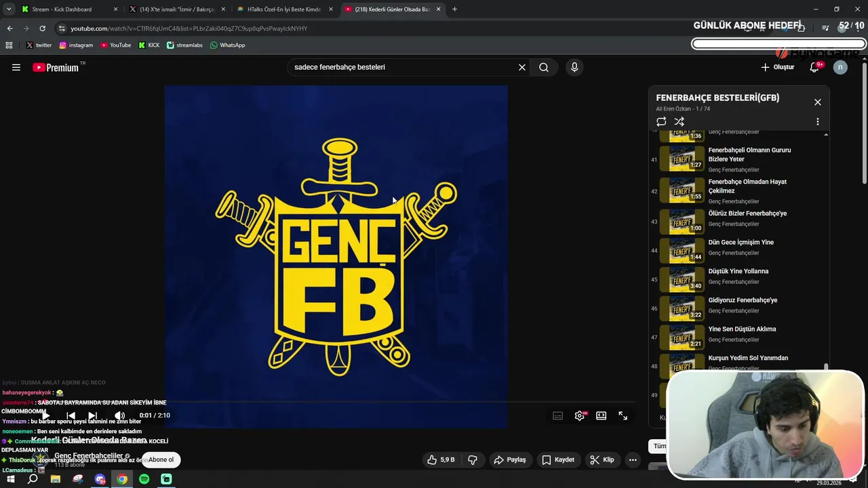868x488 pixels.
Task: Open Windows taskbar search
Action: pyautogui.click(x=33, y=479)
